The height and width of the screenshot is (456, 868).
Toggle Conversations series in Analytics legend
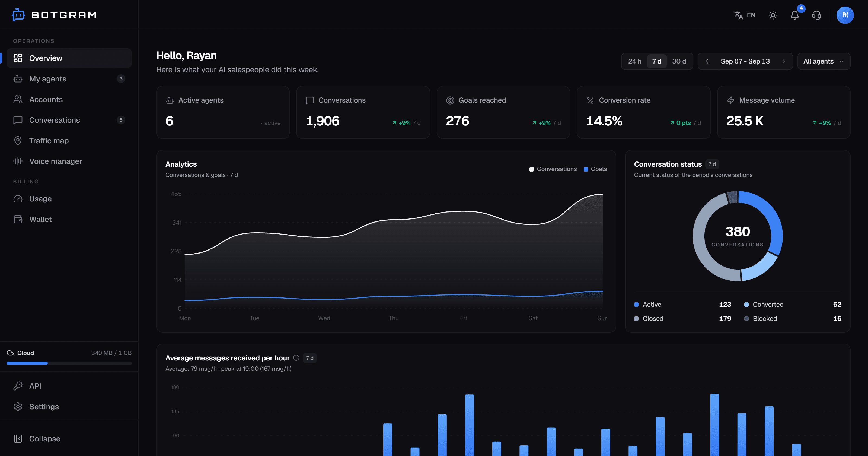coord(553,169)
